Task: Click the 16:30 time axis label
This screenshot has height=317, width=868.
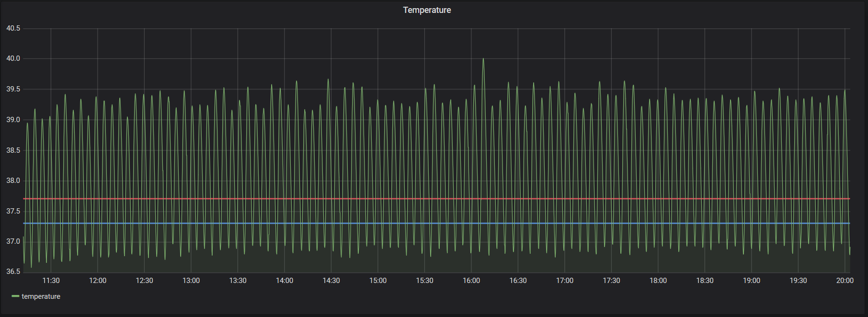Action: 518,281
